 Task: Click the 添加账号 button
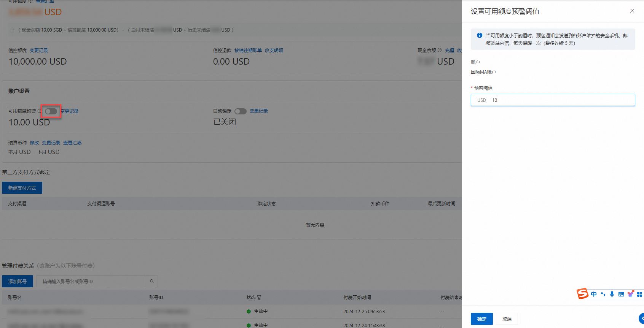click(x=18, y=281)
